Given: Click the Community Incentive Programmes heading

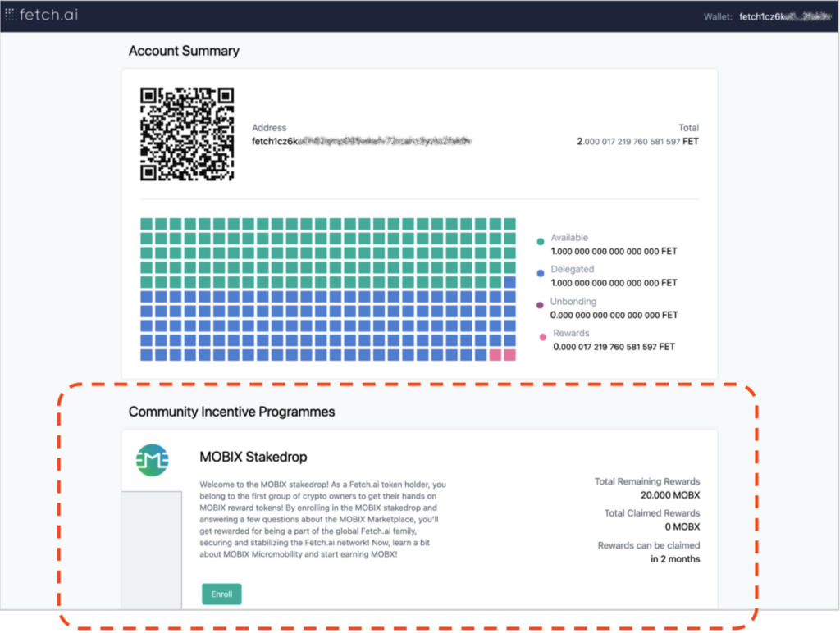Looking at the screenshot, I should (x=231, y=412).
